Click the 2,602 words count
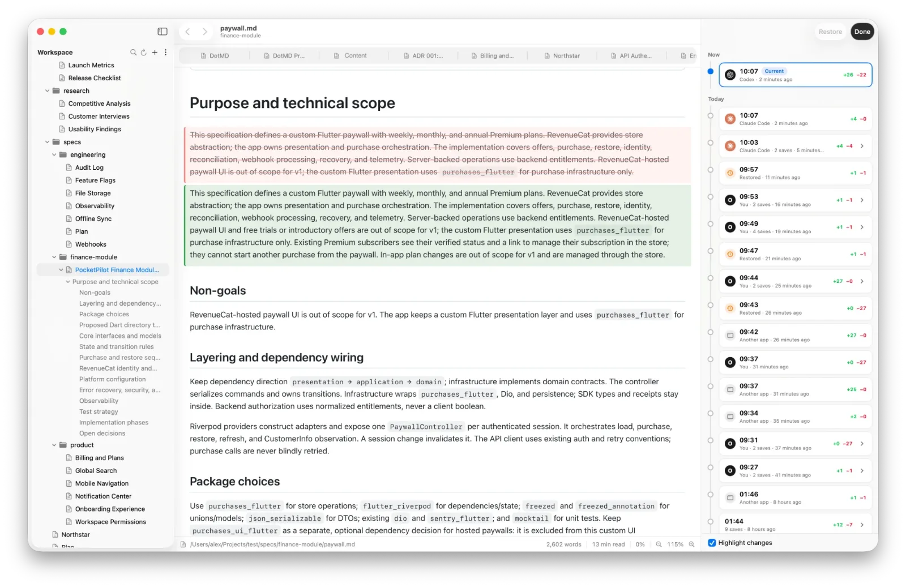Screen dimensions: 906x588 (563, 544)
